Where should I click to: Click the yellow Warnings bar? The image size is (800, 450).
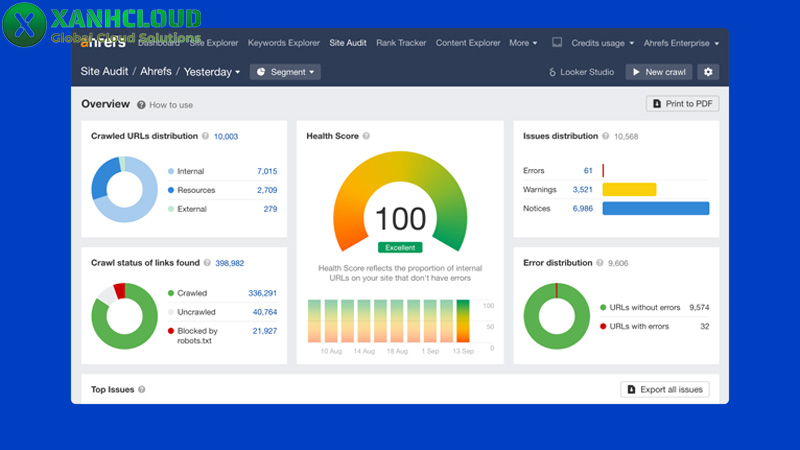pyautogui.click(x=629, y=189)
